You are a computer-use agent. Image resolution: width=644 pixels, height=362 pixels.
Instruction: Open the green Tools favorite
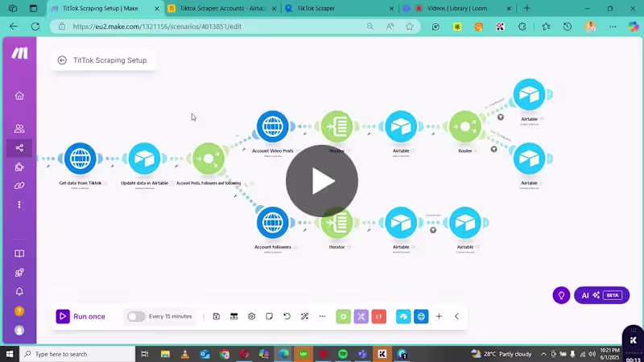pos(344,316)
